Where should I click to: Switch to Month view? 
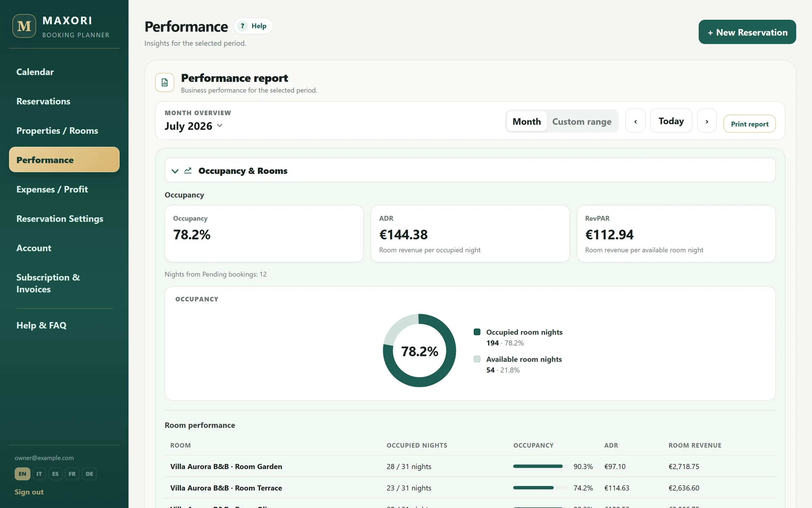tap(527, 121)
